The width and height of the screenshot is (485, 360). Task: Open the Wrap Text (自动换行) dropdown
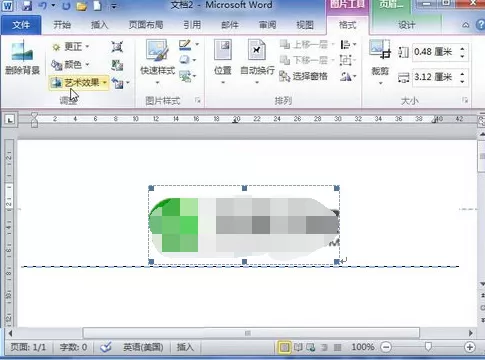257,61
